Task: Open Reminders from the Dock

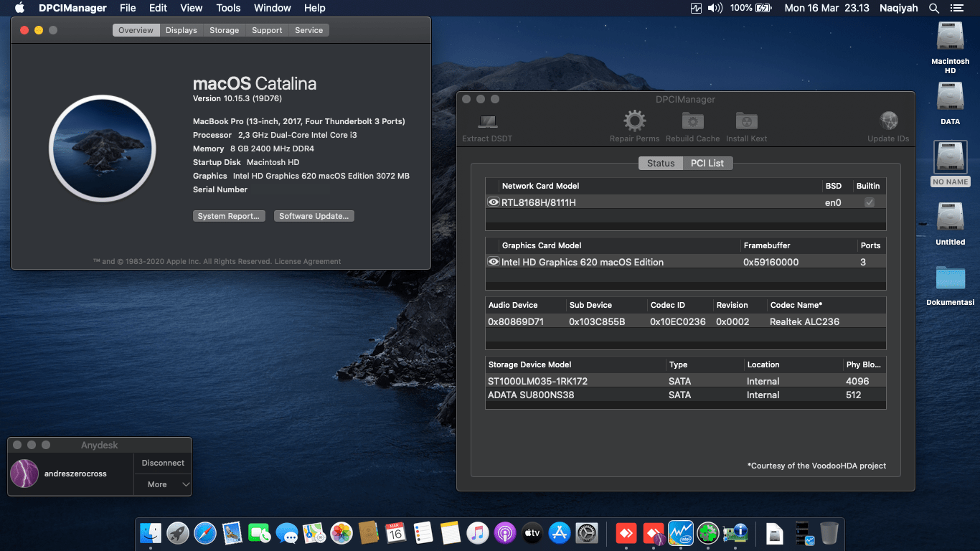Action: click(x=423, y=532)
